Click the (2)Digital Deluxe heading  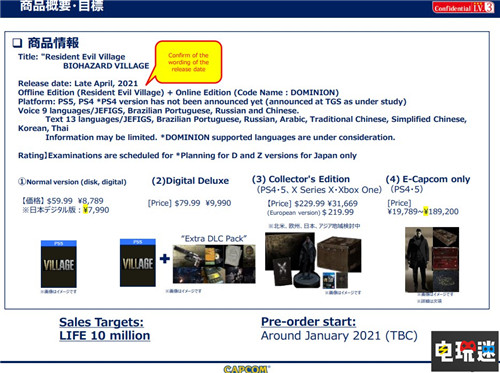[x=190, y=181]
